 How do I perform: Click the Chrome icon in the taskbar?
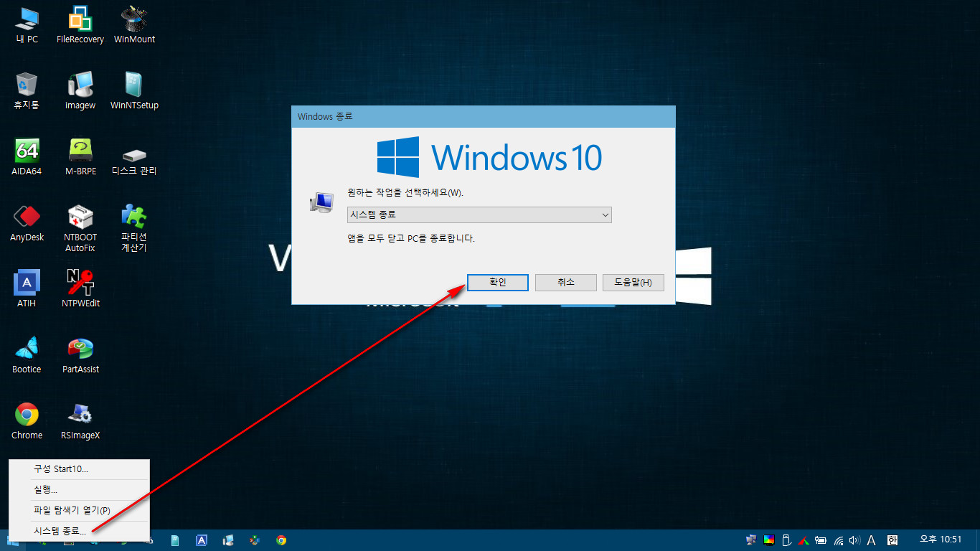pyautogui.click(x=281, y=540)
